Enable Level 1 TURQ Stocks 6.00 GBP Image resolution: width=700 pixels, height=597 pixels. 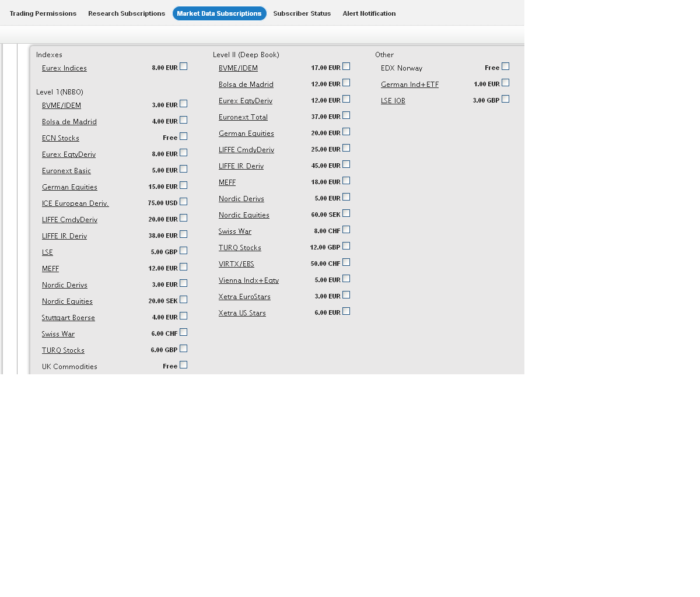coord(184,349)
